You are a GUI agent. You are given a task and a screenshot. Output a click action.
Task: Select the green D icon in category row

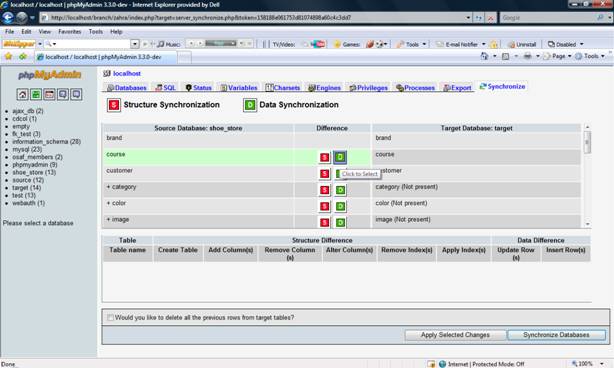tap(340, 190)
